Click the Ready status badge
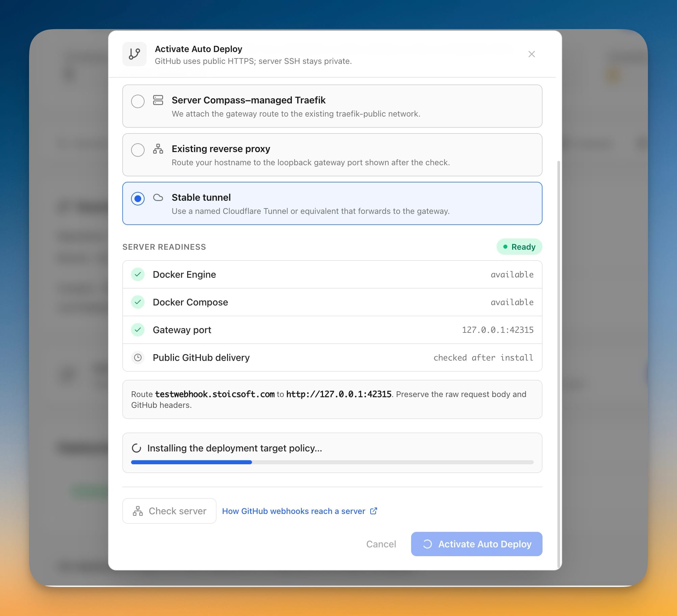 pos(519,247)
